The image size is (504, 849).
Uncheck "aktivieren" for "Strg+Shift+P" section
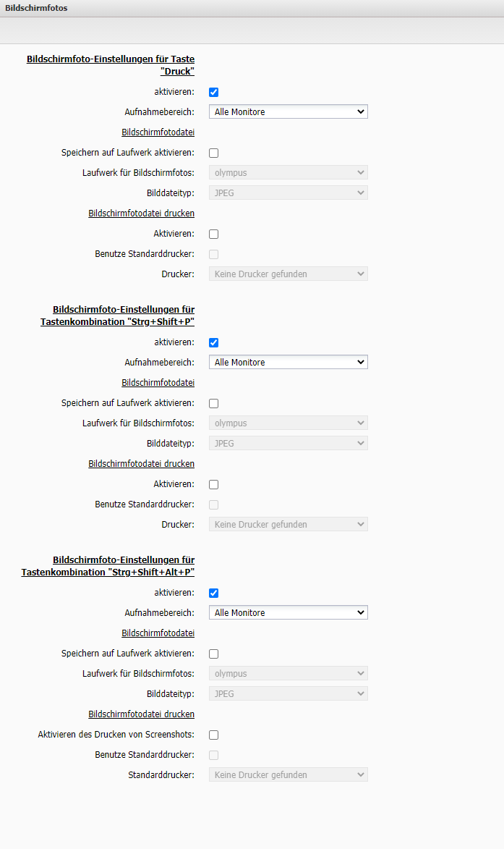coord(213,342)
